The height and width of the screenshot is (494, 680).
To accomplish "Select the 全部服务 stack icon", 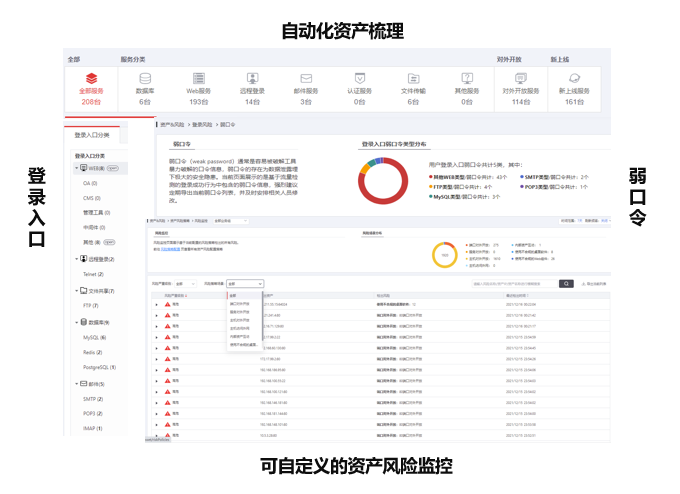I will [x=91, y=78].
